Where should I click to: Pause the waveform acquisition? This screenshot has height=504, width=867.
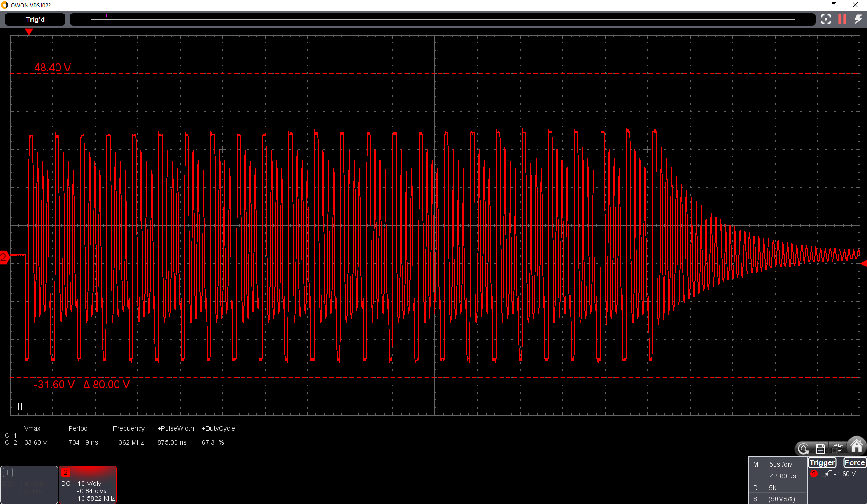click(842, 19)
